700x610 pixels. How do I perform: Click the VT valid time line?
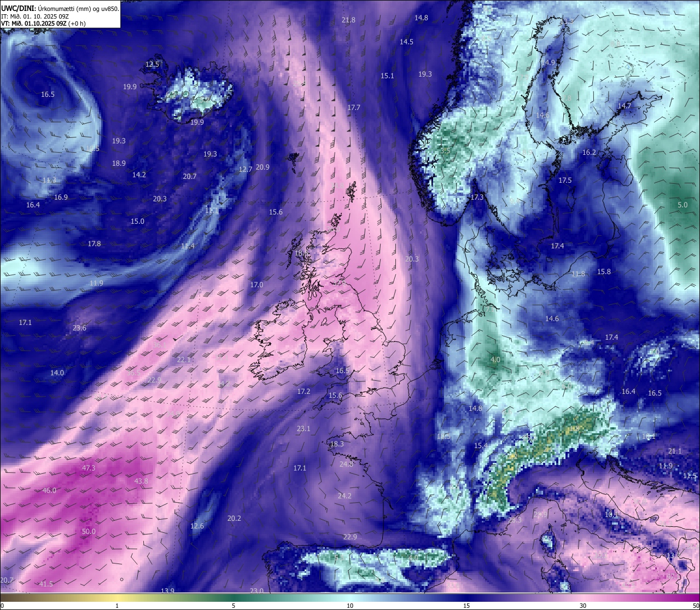43,24
